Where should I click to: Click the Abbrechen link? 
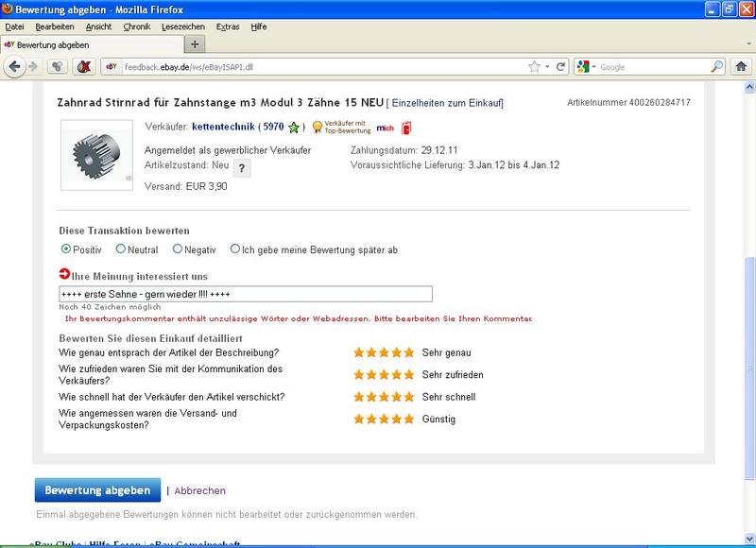click(x=200, y=490)
